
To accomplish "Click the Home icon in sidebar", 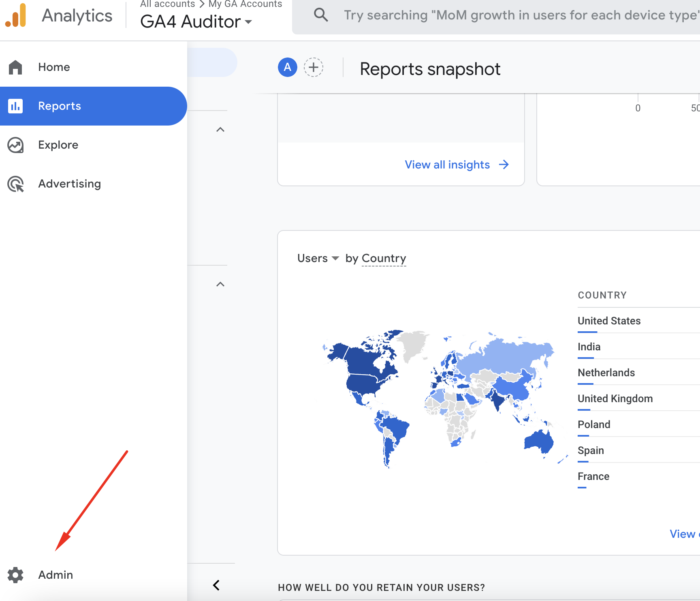I will tap(15, 67).
